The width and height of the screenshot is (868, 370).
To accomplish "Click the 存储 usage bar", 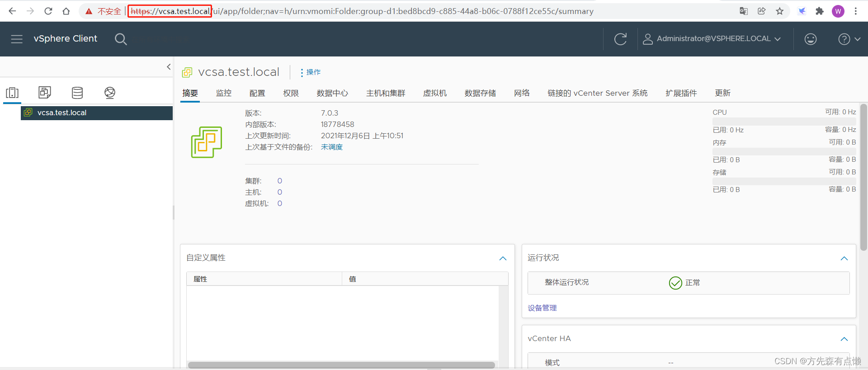I will (784, 181).
